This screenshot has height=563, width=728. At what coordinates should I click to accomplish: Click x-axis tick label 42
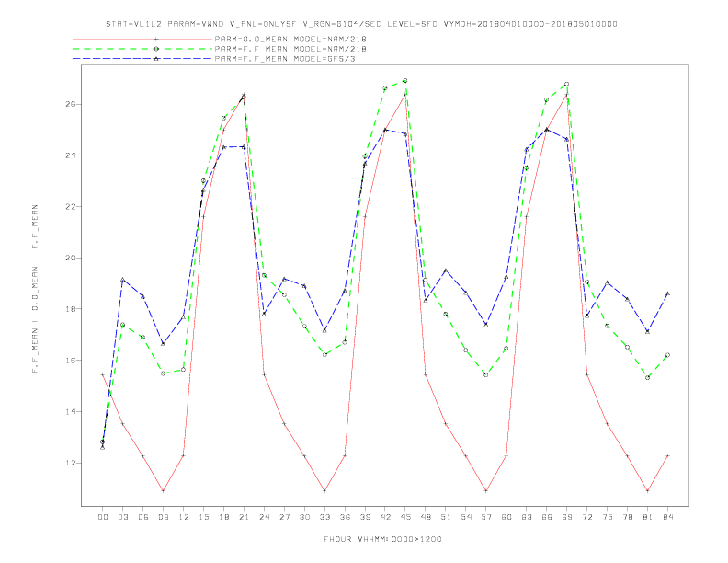pyautogui.click(x=385, y=517)
